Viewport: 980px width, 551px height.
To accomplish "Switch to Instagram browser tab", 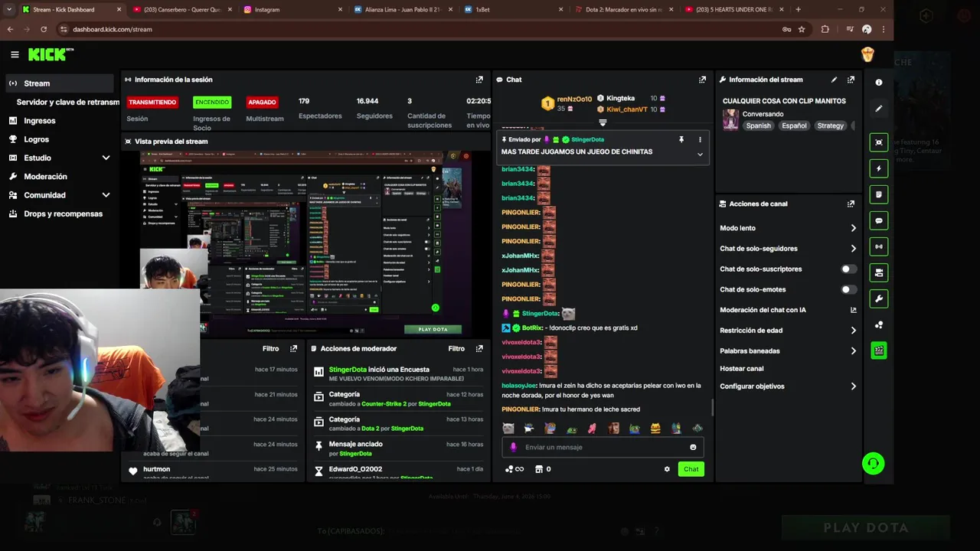I will click(x=292, y=9).
